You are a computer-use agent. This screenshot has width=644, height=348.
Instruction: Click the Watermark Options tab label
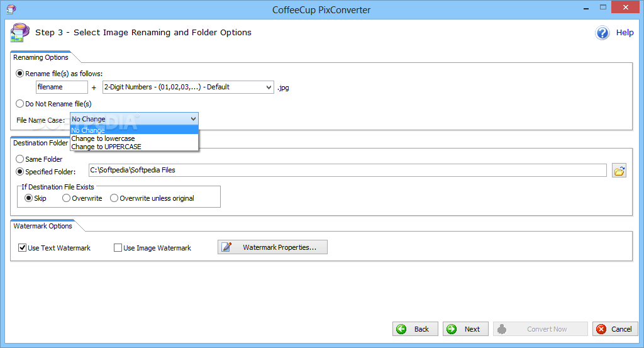click(x=43, y=226)
